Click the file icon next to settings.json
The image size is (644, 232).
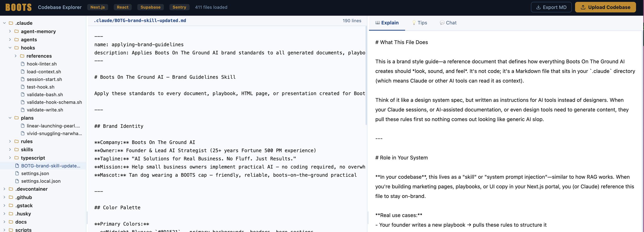[x=17, y=173]
